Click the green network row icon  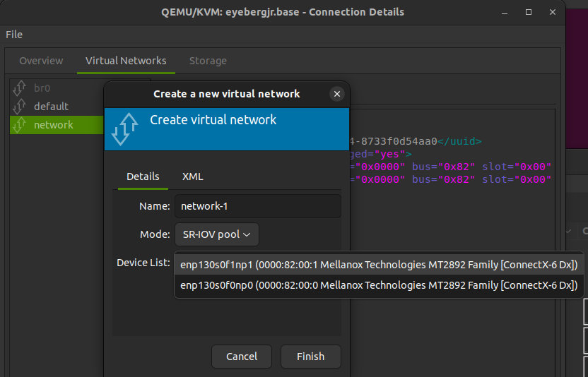[19, 125]
